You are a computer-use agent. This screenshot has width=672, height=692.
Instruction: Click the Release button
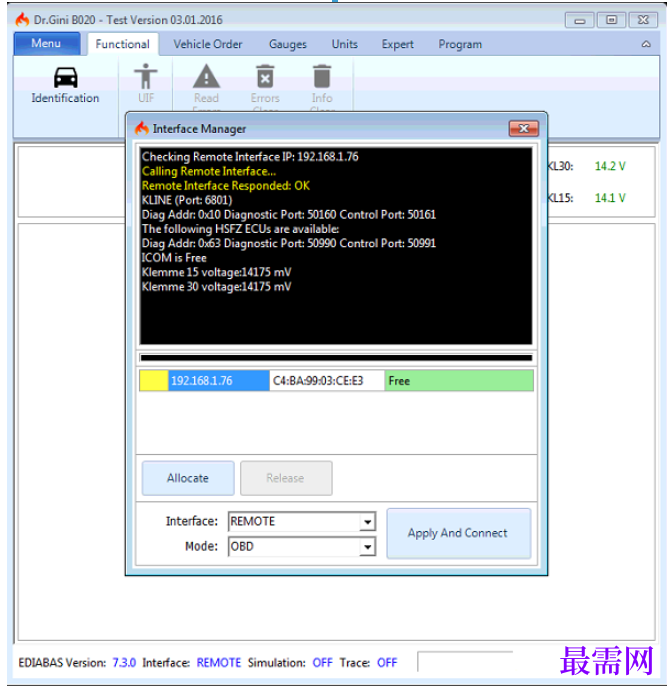[286, 478]
